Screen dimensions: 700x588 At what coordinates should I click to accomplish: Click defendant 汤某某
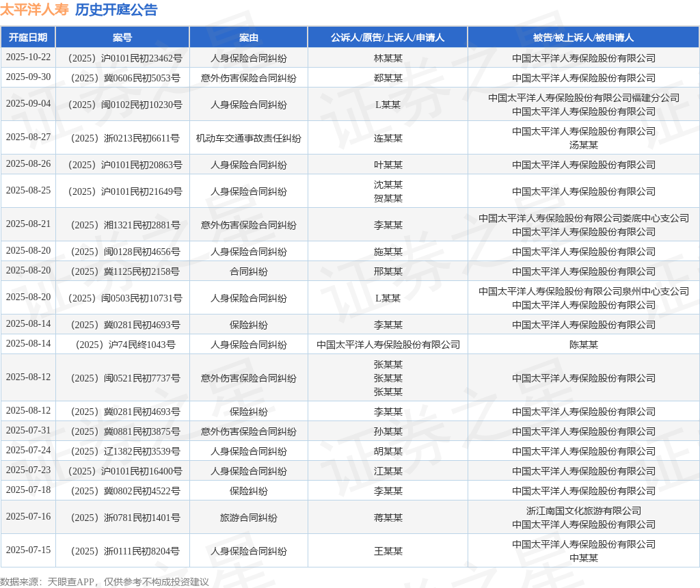tap(584, 145)
